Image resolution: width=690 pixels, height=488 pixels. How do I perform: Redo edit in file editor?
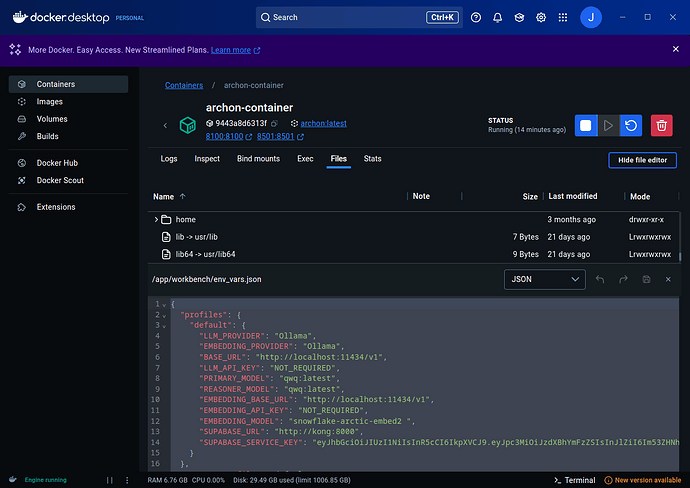[x=623, y=279]
